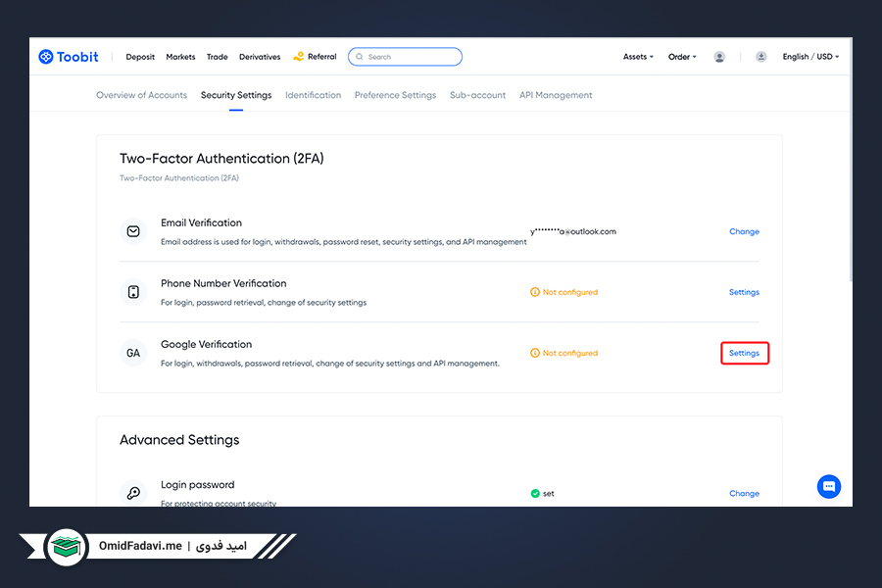Click the search magnifier icon
The image size is (882, 588).
click(x=360, y=57)
